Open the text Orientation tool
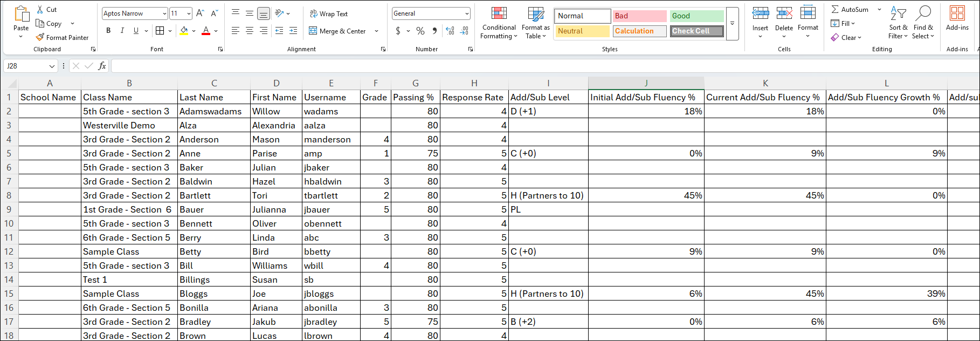Screen dimensions: 980x341 point(279,13)
